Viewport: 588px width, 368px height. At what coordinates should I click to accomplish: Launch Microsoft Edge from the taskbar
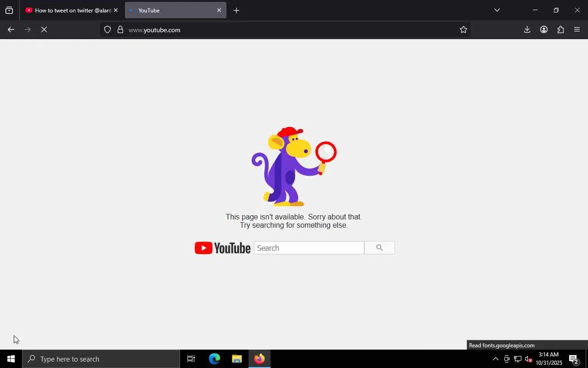tap(215, 359)
